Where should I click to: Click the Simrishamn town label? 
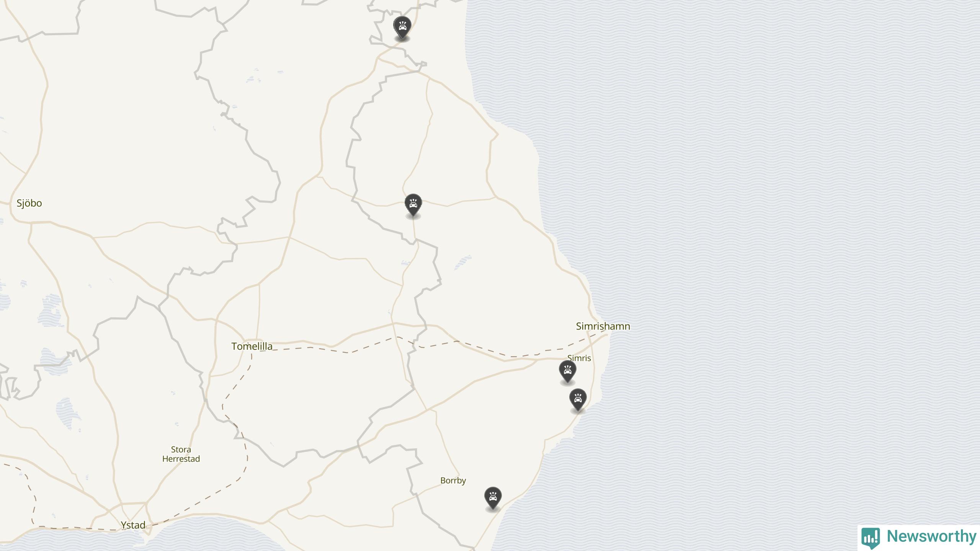pyautogui.click(x=603, y=326)
